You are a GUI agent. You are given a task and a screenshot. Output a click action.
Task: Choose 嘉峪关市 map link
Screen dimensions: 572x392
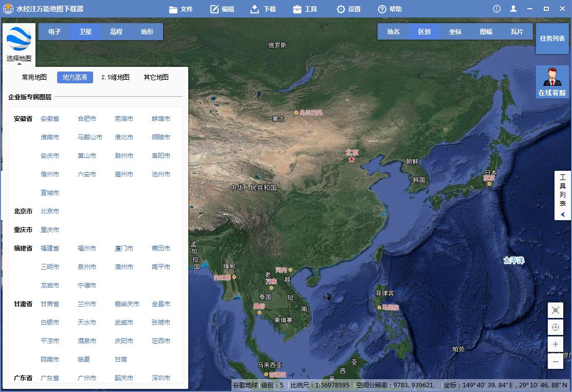click(127, 304)
